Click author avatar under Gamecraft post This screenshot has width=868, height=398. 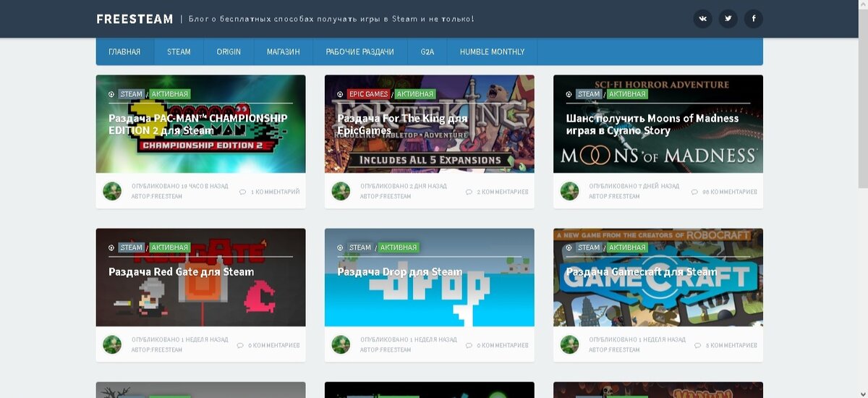pos(570,344)
